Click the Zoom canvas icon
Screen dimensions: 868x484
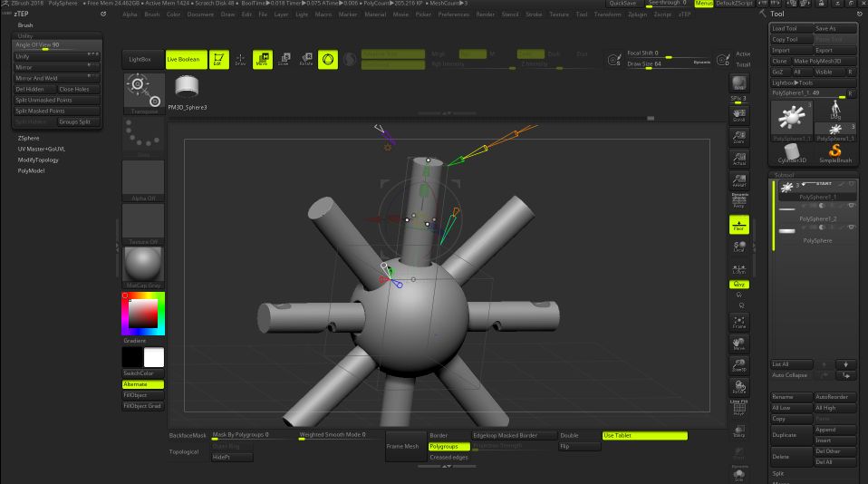pos(739,137)
